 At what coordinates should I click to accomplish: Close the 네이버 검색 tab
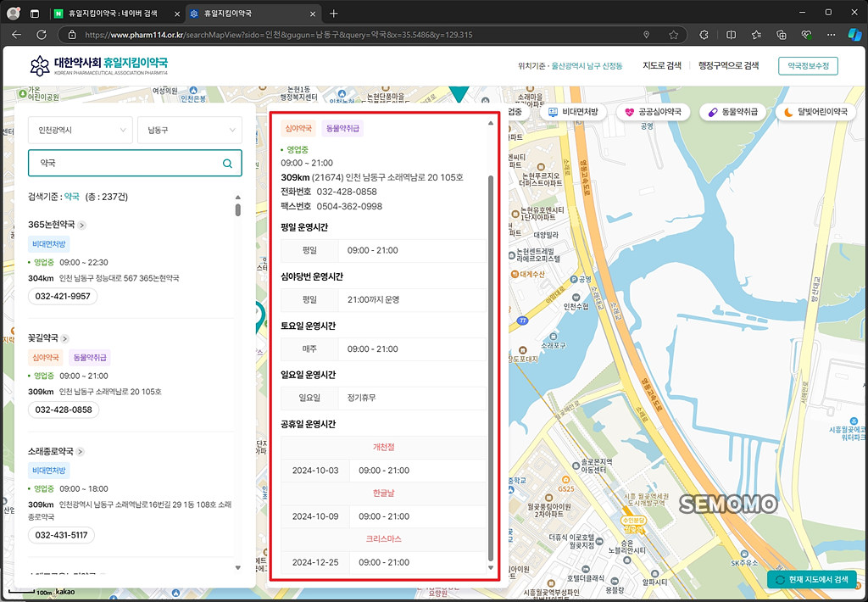(176, 14)
